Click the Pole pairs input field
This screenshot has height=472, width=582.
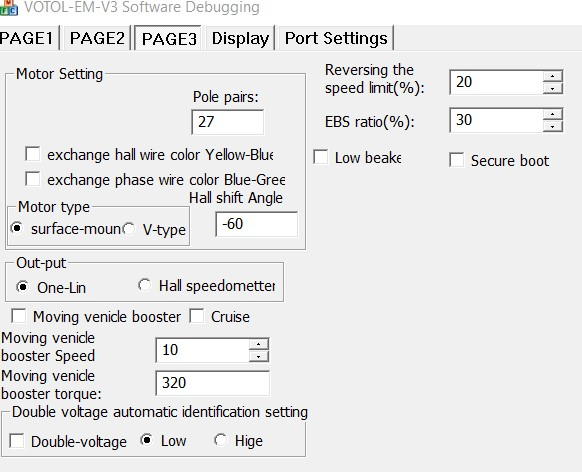228,122
